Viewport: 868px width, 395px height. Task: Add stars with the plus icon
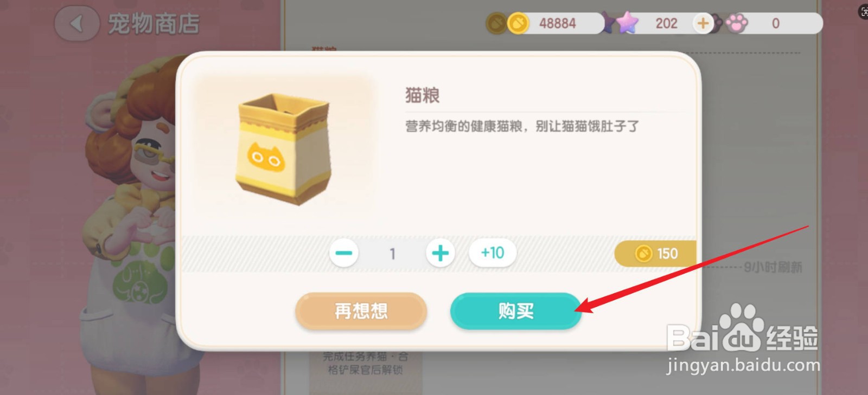coord(703,23)
